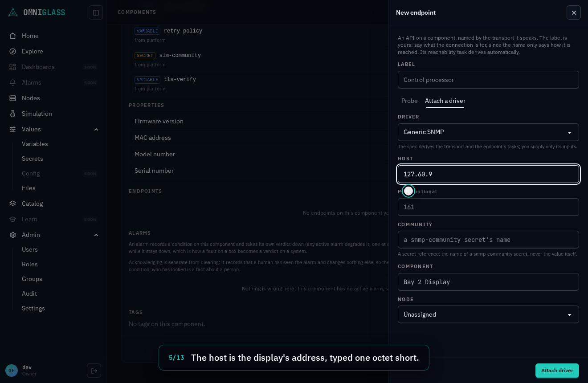
Task: Go to Groups under Admin
Action: click(32, 279)
